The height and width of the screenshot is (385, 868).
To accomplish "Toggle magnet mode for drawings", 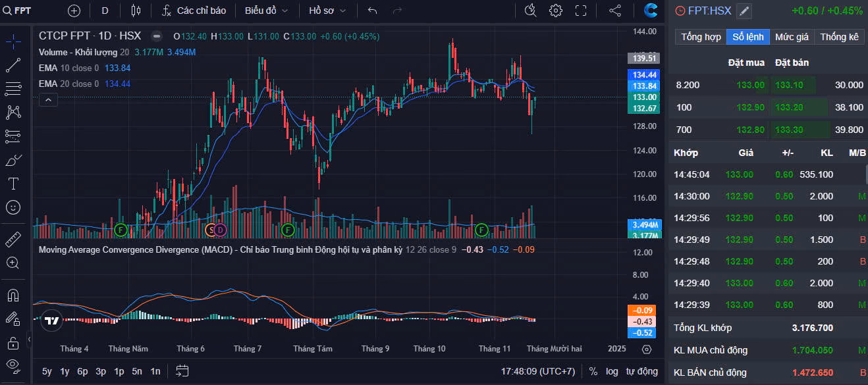I will coord(13,295).
